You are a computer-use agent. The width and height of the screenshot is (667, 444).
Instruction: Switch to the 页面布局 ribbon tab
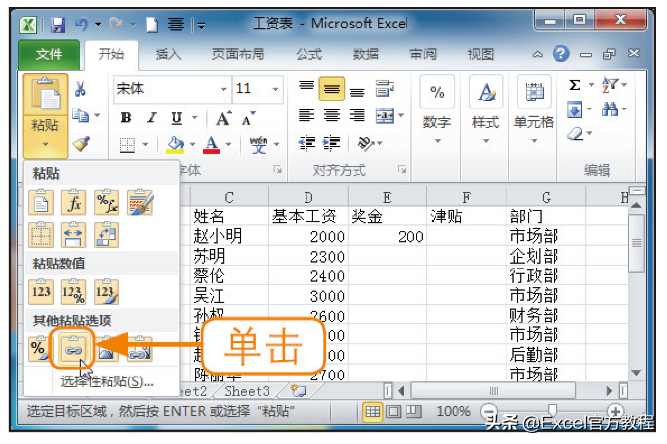[x=238, y=54]
